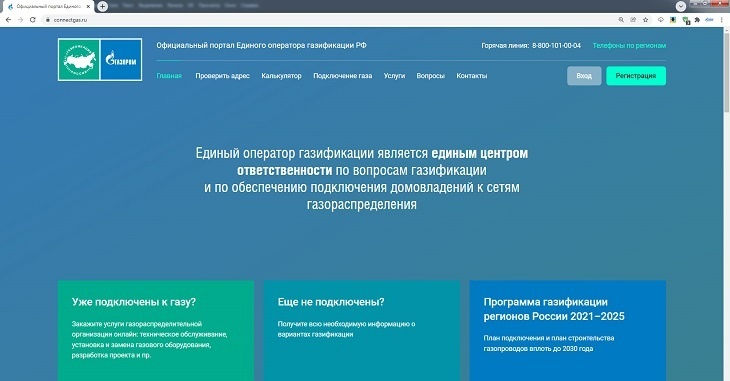
Task: Open the tab search dropdown arrow
Action: (681, 6)
